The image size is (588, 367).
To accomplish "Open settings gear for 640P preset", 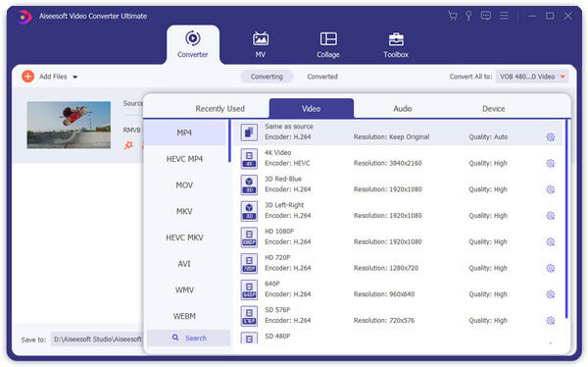I will click(x=551, y=294).
